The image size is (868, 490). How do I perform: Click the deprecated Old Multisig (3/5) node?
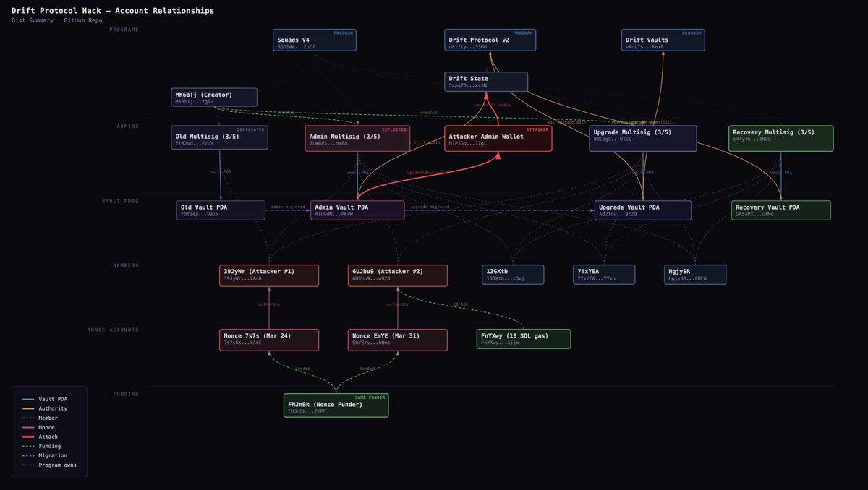coord(220,138)
